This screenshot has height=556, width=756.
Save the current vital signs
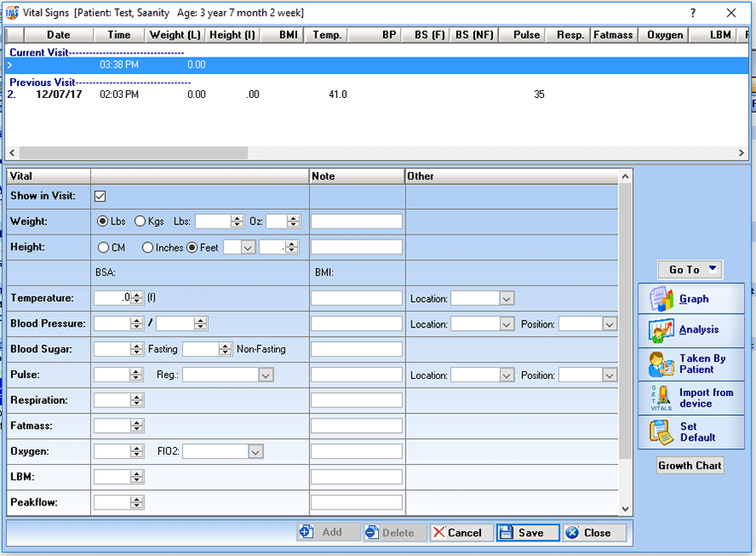click(527, 531)
